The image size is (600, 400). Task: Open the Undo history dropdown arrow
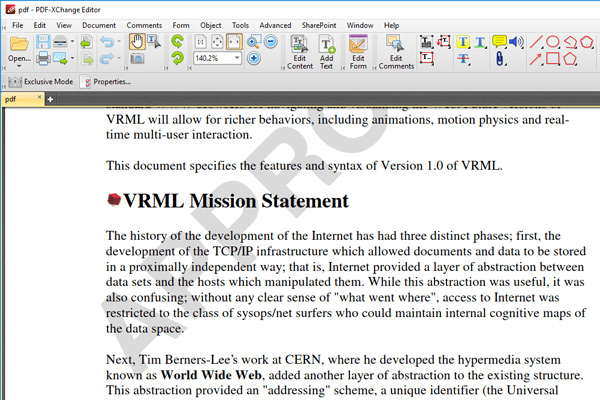pos(119,41)
